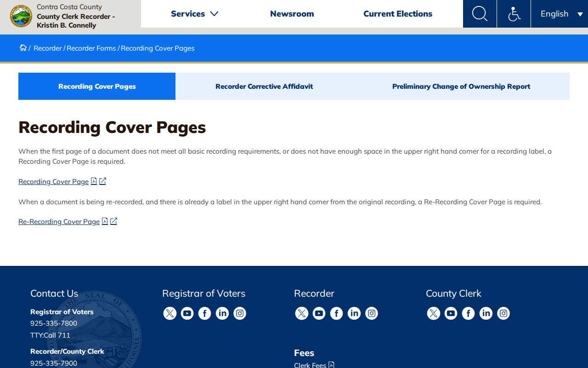Switch to Recorder Corrective Affidavit tab
Screen dimensions: 588x368
[x=264, y=86]
